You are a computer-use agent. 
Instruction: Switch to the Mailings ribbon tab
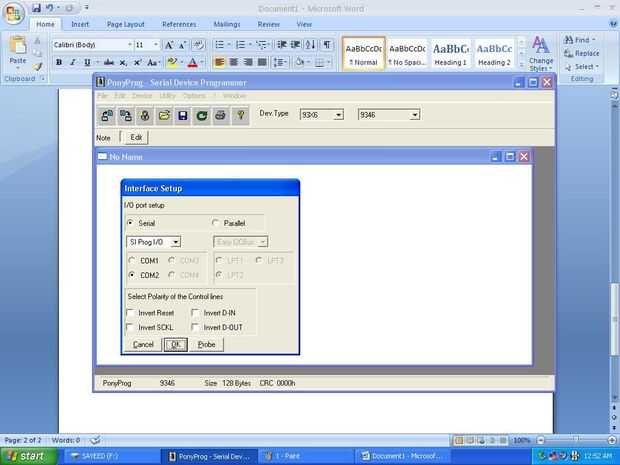tap(227, 25)
